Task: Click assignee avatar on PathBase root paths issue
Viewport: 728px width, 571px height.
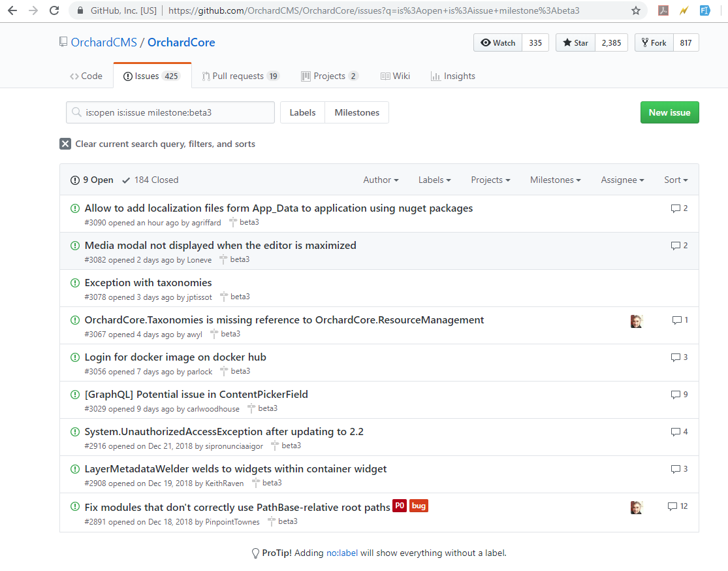Action: click(637, 508)
